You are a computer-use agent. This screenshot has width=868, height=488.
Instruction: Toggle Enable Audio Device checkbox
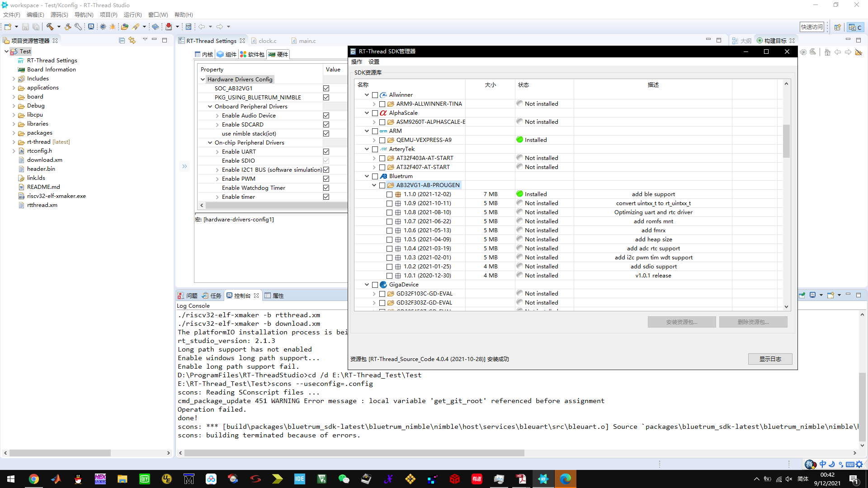(326, 116)
